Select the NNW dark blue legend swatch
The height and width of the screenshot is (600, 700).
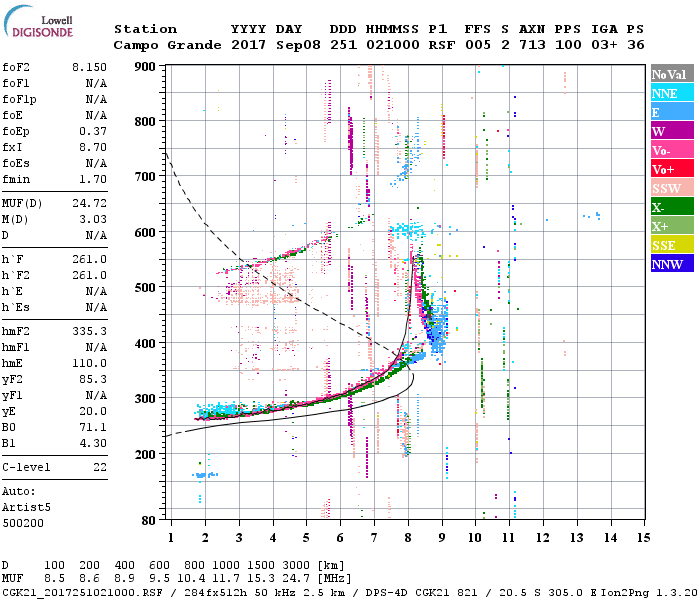click(x=672, y=263)
